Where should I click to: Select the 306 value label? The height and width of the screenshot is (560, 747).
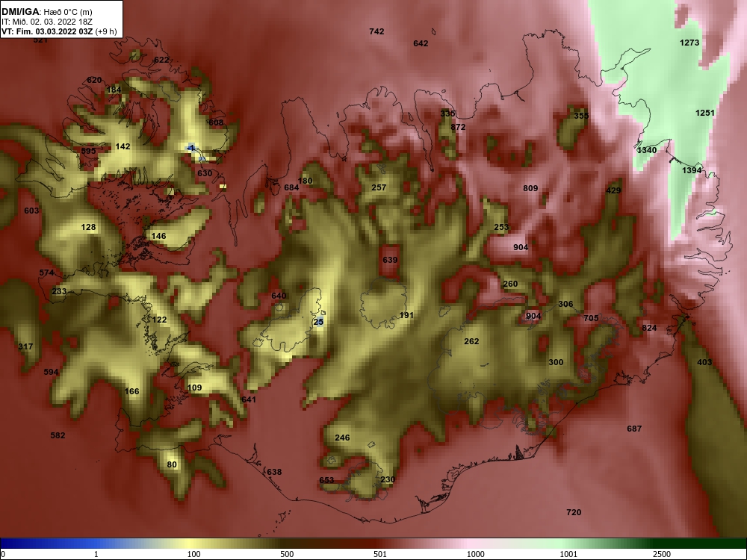point(565,305)
